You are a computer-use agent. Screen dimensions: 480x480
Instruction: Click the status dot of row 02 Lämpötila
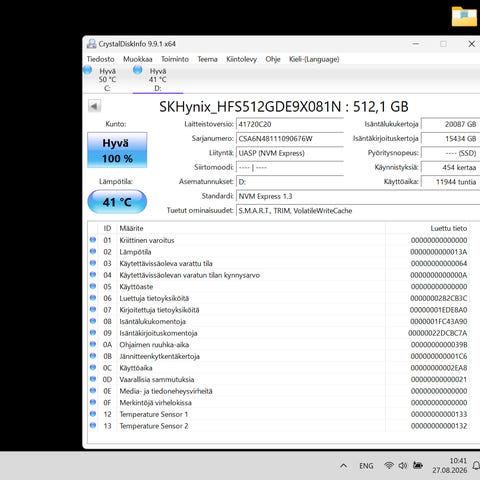click(x=93, y=251)
